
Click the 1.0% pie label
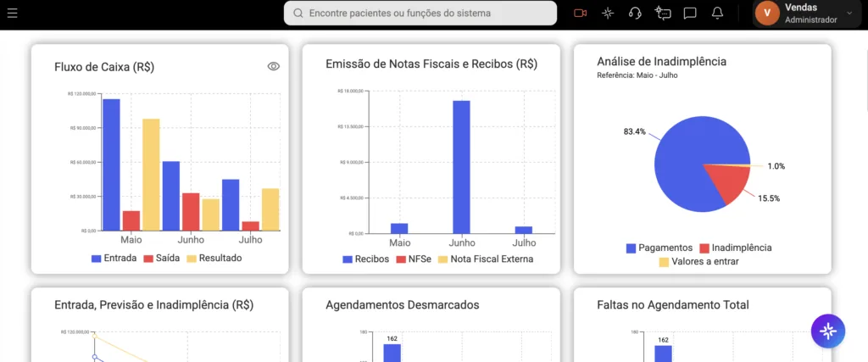coord(776,166)
